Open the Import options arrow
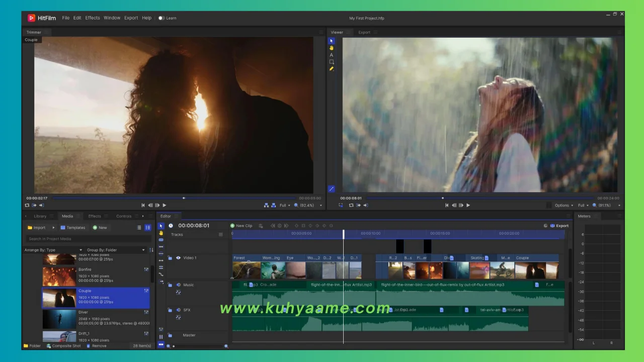Image resolution: width=644 pixels, height=362 pixels. coord(53,228)
